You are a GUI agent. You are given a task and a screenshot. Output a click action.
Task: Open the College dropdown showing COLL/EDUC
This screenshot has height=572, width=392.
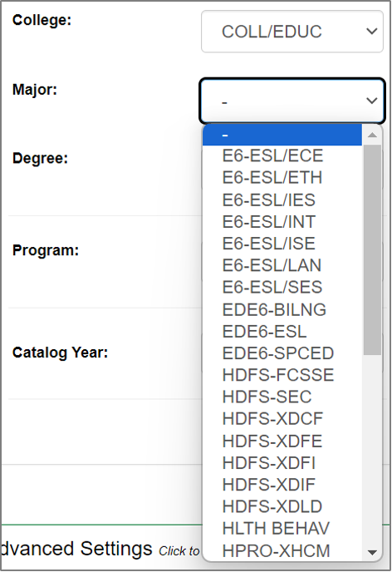click(x=292, y=32)
